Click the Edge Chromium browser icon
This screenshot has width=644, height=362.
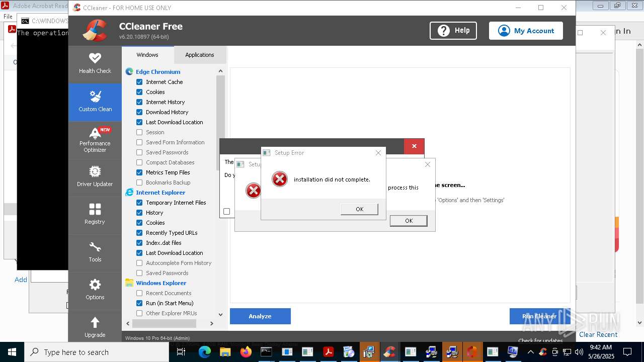[x=129, y=72]
